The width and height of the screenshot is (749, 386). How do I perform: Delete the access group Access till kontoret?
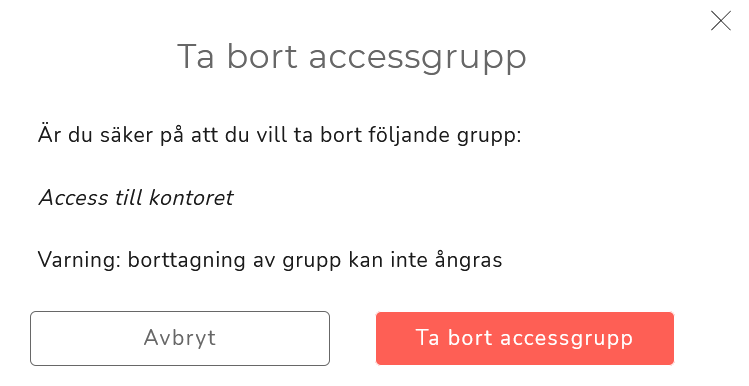coord(524,338)
